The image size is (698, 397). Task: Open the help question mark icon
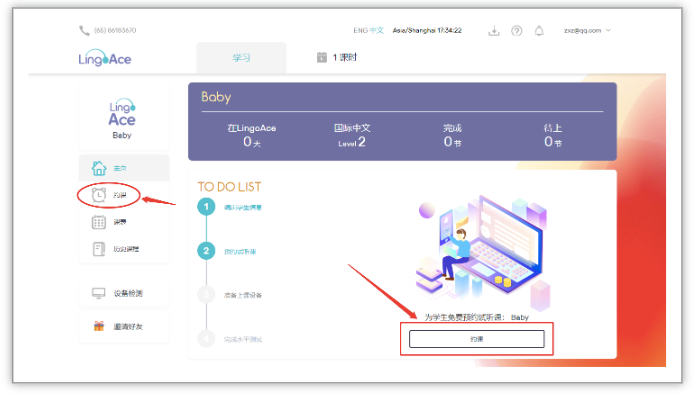pos(516,31)
